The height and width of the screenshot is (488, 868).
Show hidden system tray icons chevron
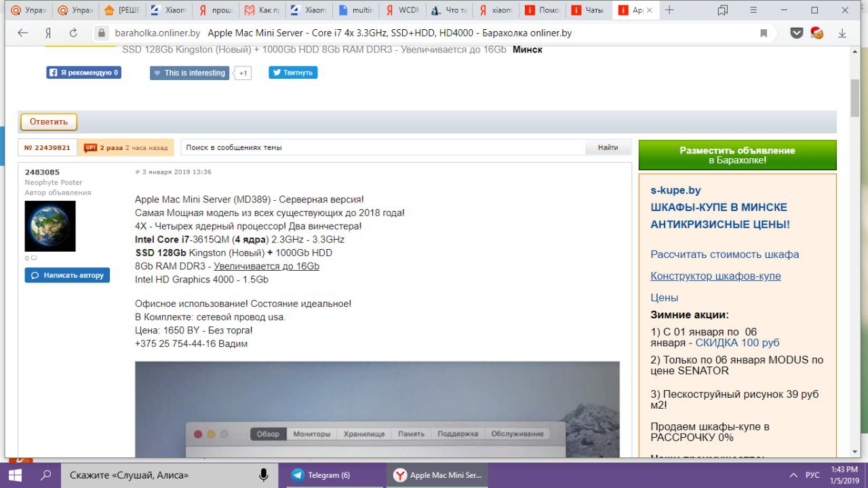click(x=793, y=475)
